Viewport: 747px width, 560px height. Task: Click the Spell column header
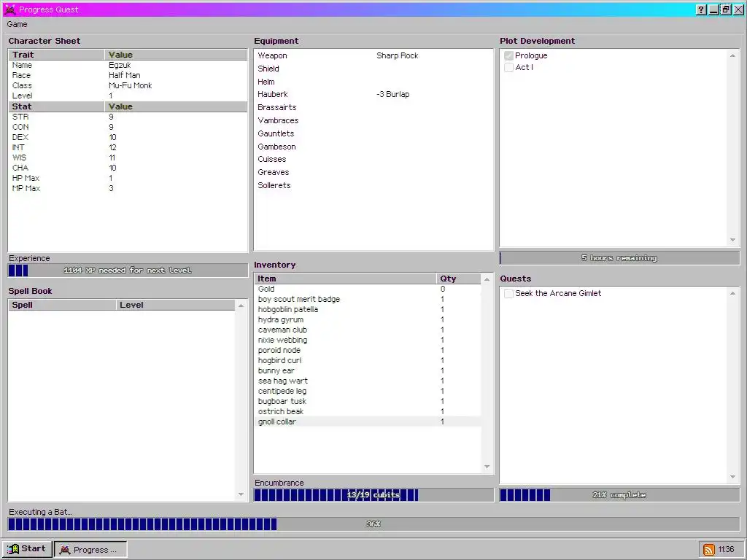[62, 306]
